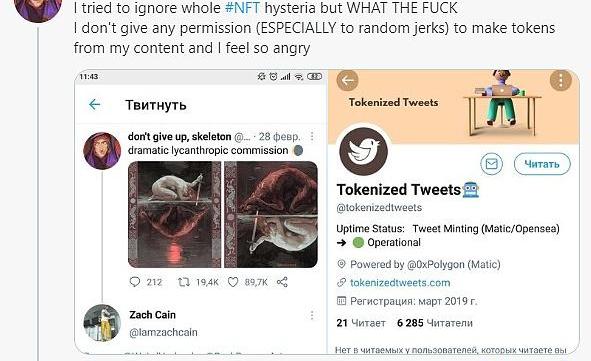Like the tweet with 89,7K hearts

[233, 282]
